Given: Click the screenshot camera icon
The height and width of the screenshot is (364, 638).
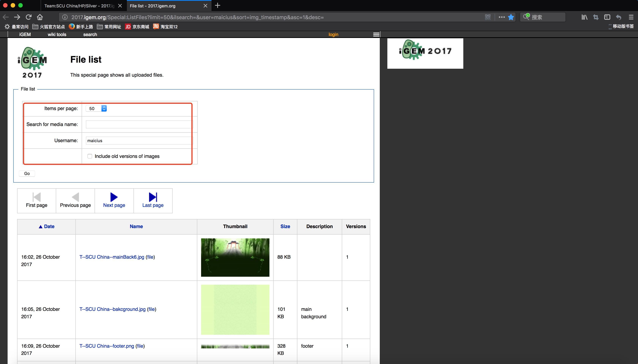Looking at the screenshot, I should (x=596, y=17).
